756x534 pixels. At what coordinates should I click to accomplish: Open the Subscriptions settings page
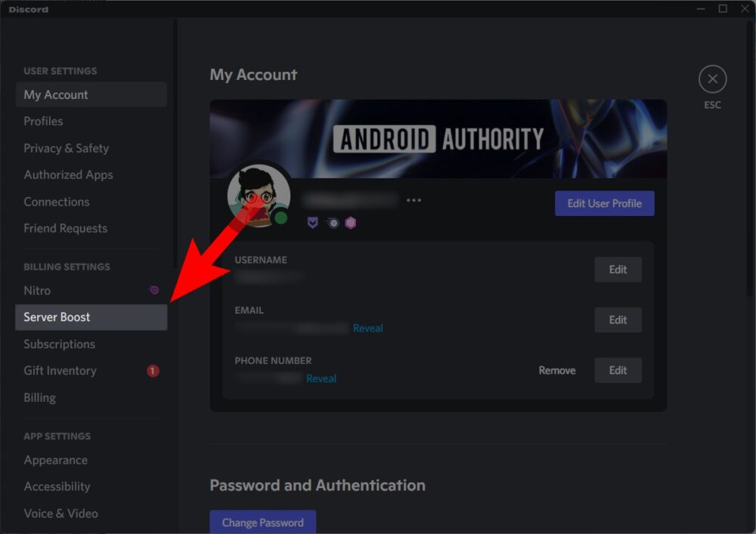pos(59,344)
